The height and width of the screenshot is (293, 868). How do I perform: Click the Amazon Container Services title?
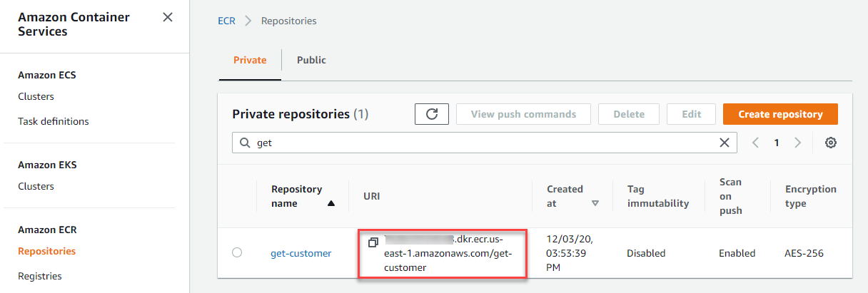click(x=74, y=24)
